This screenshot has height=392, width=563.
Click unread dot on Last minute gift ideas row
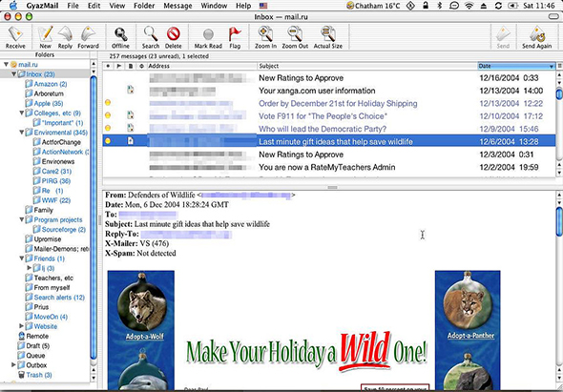click(x=108, y=141)
